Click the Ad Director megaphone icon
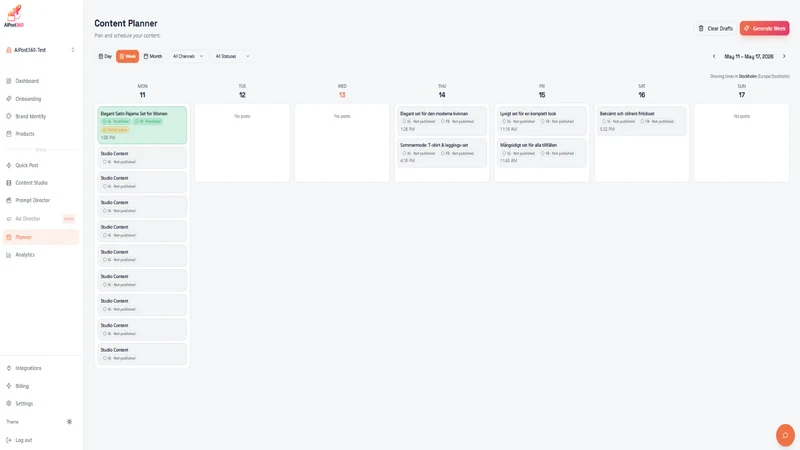Image resolution: width=800 pixels, height=450 pixels. 9,219
